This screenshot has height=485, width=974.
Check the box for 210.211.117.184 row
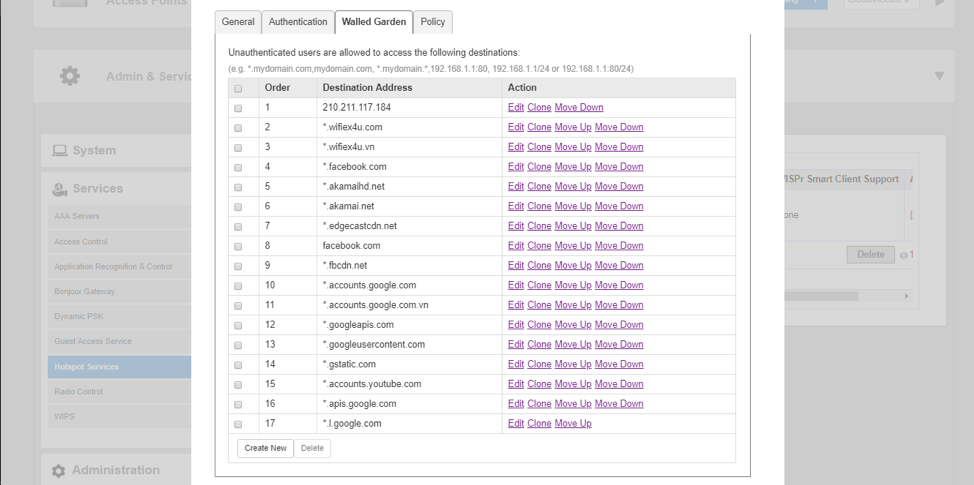coord(238,108)
